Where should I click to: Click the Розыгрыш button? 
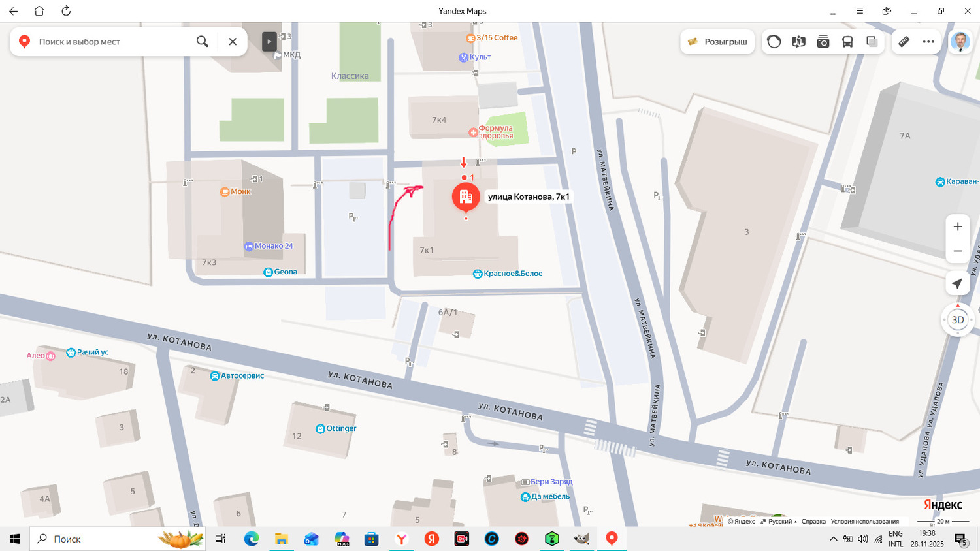717,42
